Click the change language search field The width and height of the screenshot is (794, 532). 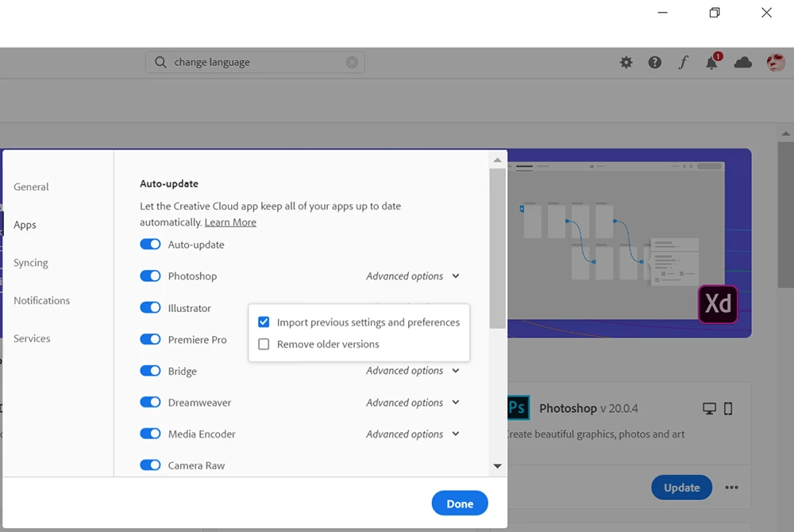click(x=255, y=62)
